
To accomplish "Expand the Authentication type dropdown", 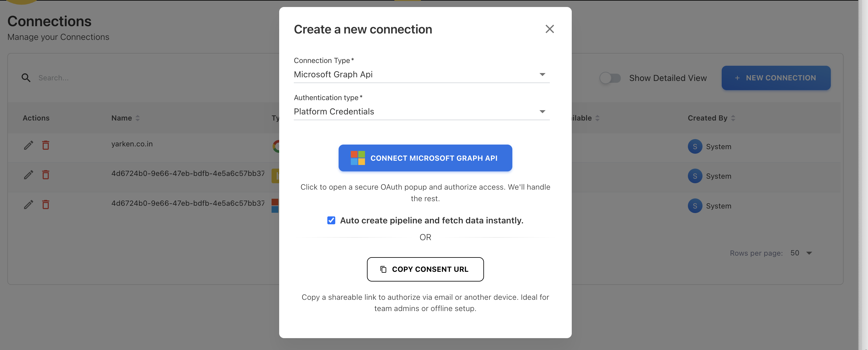I will tap(421, 111).
